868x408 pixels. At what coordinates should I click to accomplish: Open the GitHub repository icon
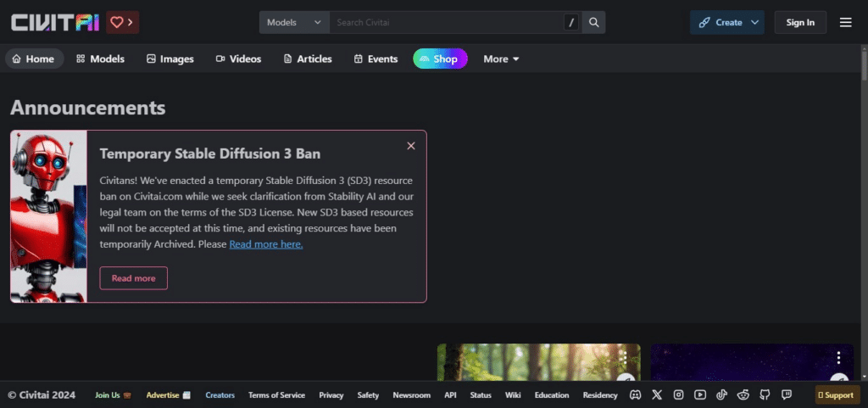point(765,394)
